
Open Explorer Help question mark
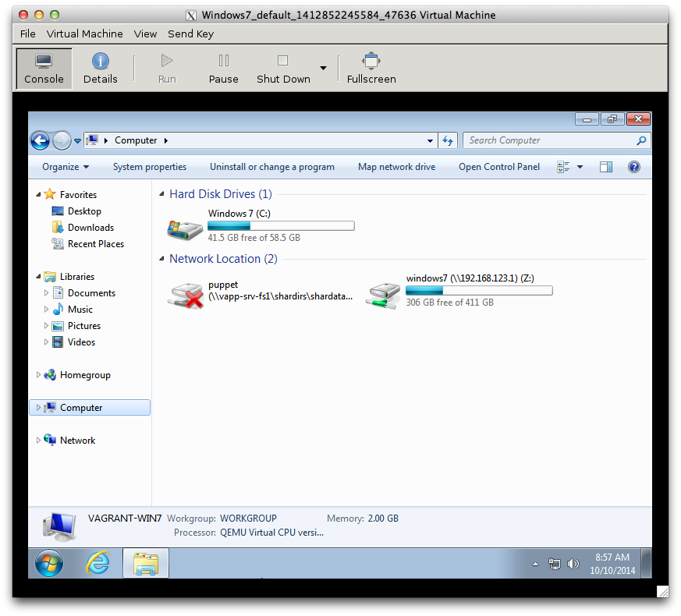(634, 167)
